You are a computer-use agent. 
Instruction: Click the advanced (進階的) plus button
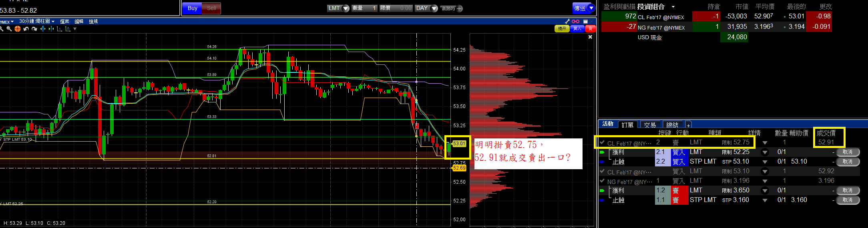coord(459,8)
